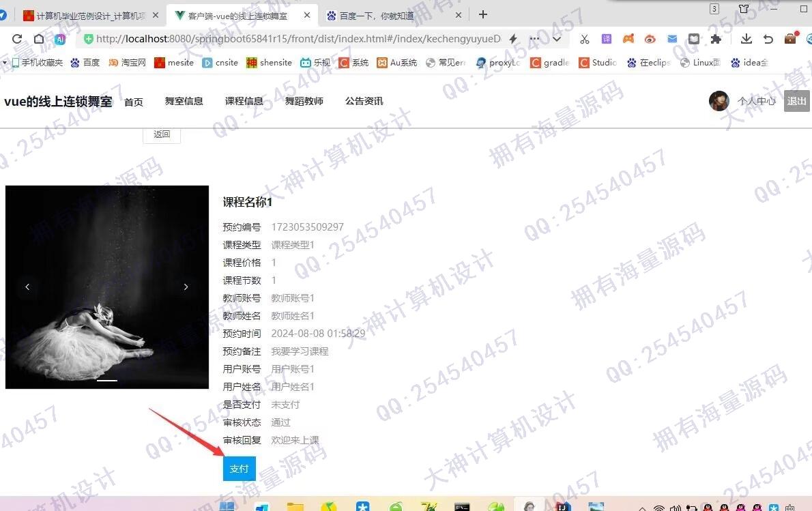Click the 支付 pay button
812x511 pixels.
240,469
